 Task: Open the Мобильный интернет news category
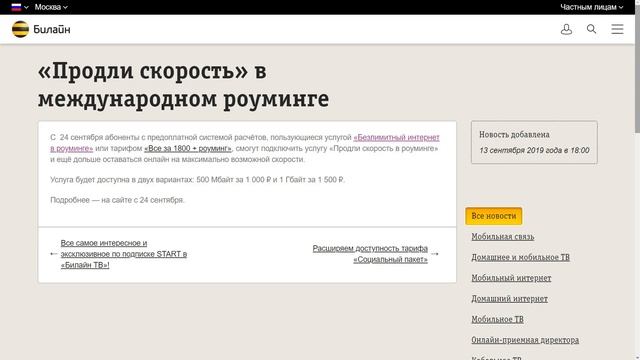[x=511, y=278]
